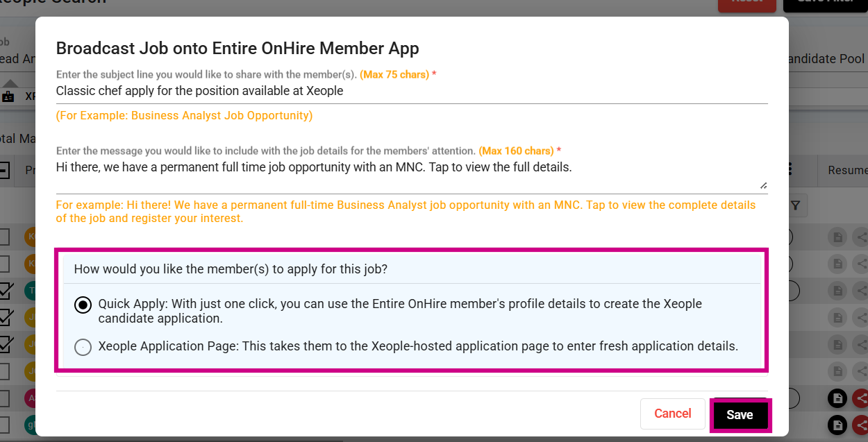868x442 pixels.
Task: Click the message textarea resize handle
Action: click(x=763, y=185)
